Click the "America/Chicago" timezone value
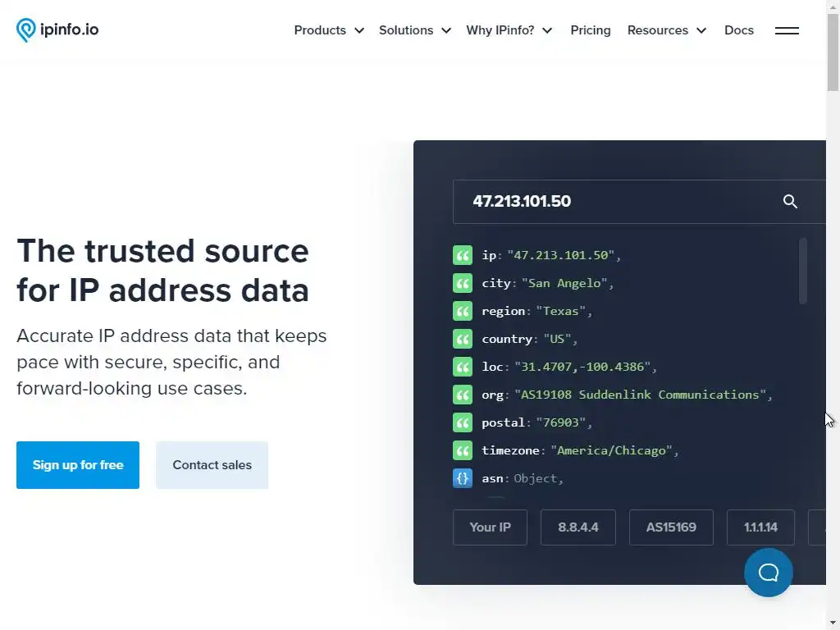Screen dimensions: 840x630 click(611, 450)
